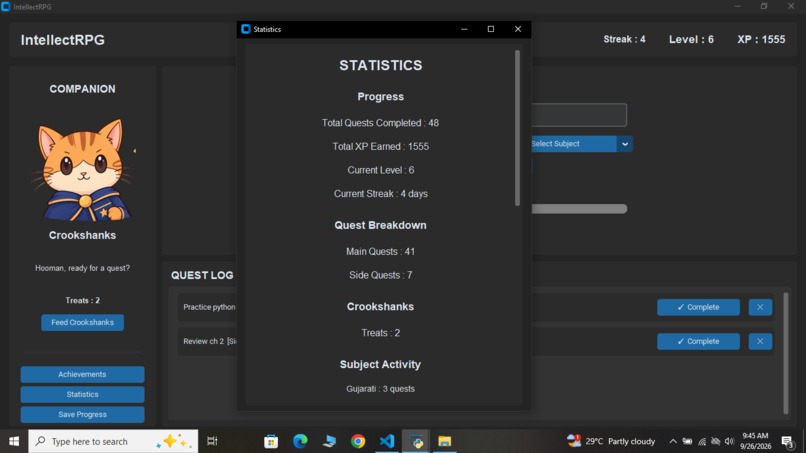Click 'Gujarati : 3 quests' text

(380, 389)
